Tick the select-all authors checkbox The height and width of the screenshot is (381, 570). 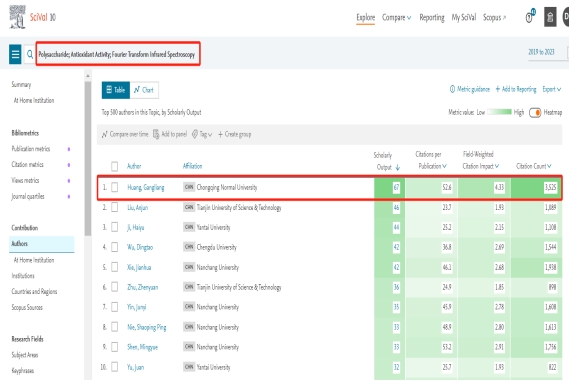[115, 166]
